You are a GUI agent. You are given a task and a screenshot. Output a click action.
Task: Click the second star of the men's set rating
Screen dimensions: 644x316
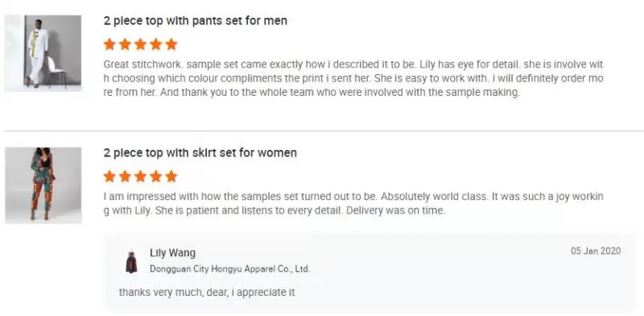tap(125, 44)
